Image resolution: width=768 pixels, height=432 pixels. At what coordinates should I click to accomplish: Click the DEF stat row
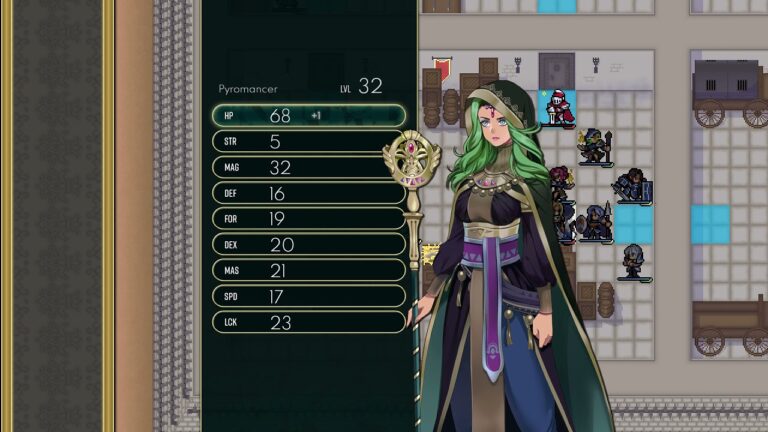[x=309, y=193]
